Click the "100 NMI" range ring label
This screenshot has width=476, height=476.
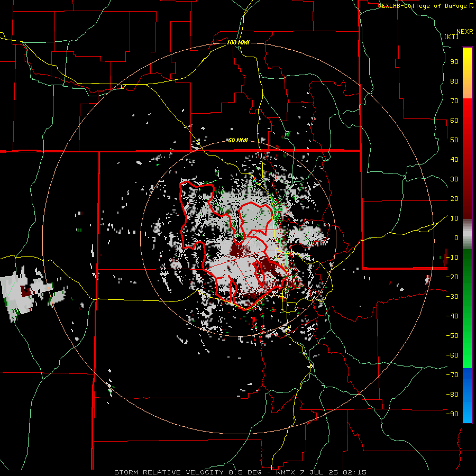tap(238, 42)
